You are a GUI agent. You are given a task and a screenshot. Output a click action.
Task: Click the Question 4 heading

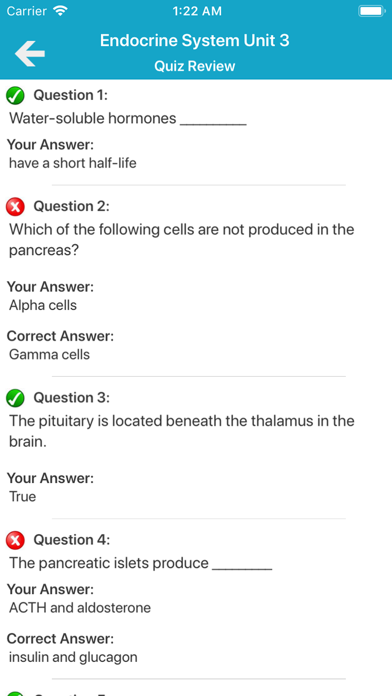click(71, 540)
